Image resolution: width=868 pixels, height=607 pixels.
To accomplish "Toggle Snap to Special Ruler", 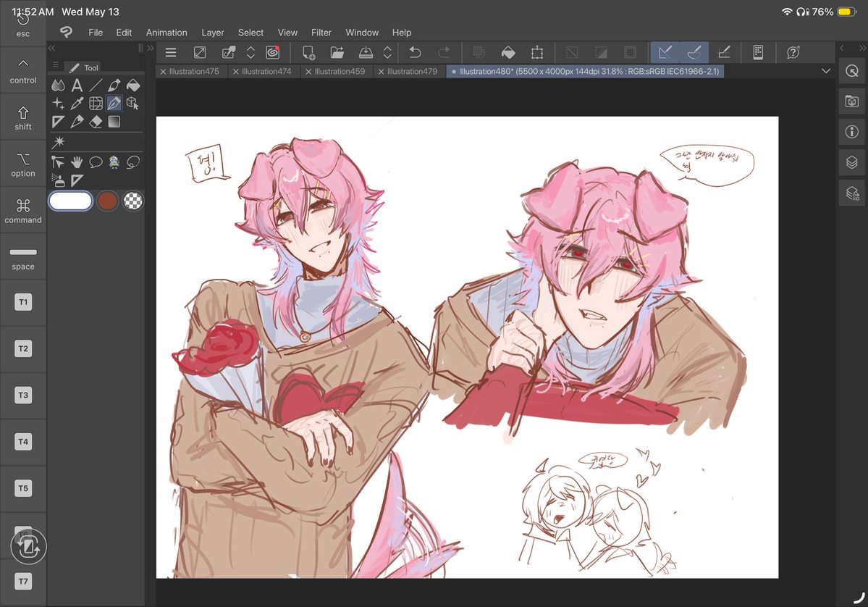I will (x=694, y=53).
